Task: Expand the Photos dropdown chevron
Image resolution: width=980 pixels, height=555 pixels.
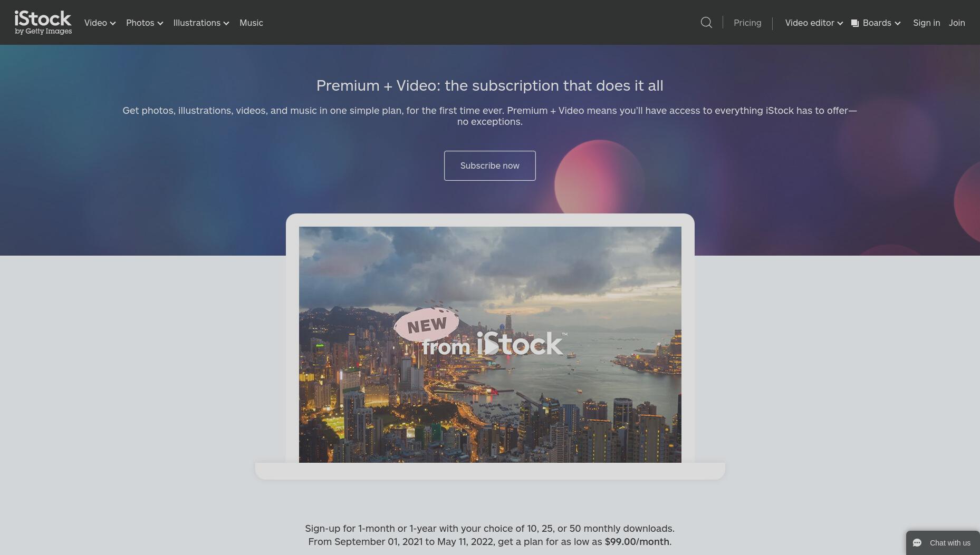Action: pyautogui.click(x=160, y=23)
